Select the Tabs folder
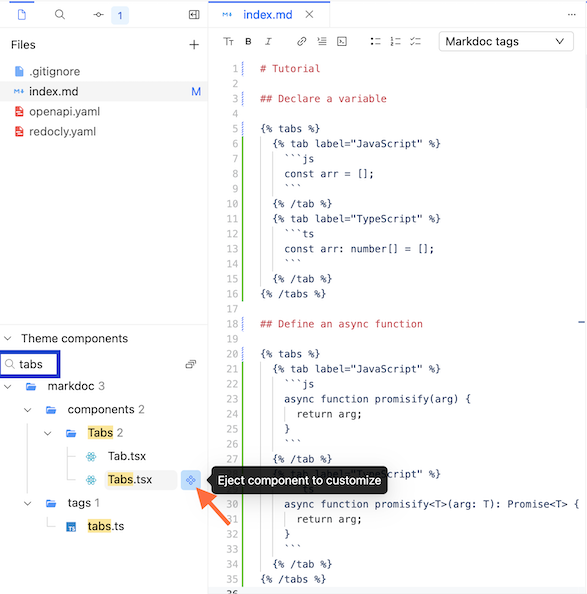Image resolution: width=587 pixels, height=594 pixels. coord(100,433)
